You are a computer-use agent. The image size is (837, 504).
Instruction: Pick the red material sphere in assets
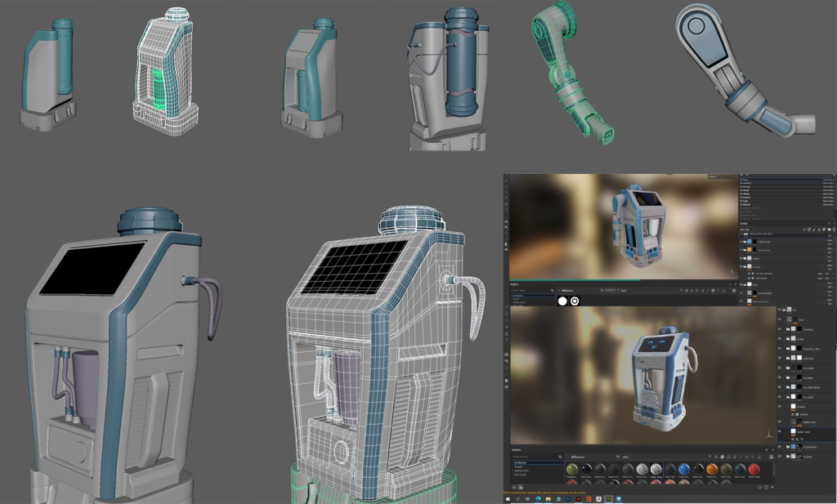pyautogui.click(x=753, y=469)
